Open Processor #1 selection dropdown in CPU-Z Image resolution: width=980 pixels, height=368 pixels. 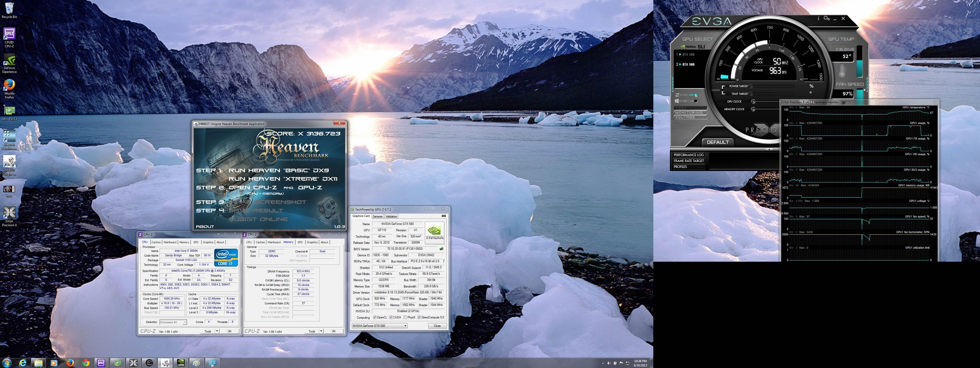(173, 322)
